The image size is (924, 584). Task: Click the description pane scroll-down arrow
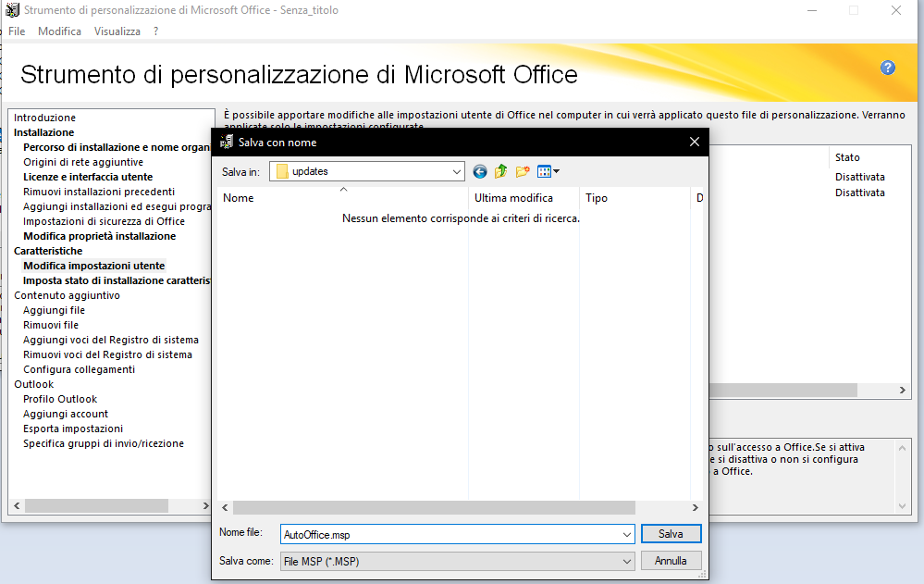point(902,506)
